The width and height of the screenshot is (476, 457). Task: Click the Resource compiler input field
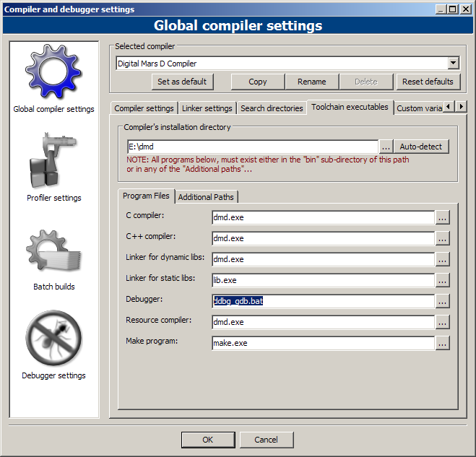point(323,322)
